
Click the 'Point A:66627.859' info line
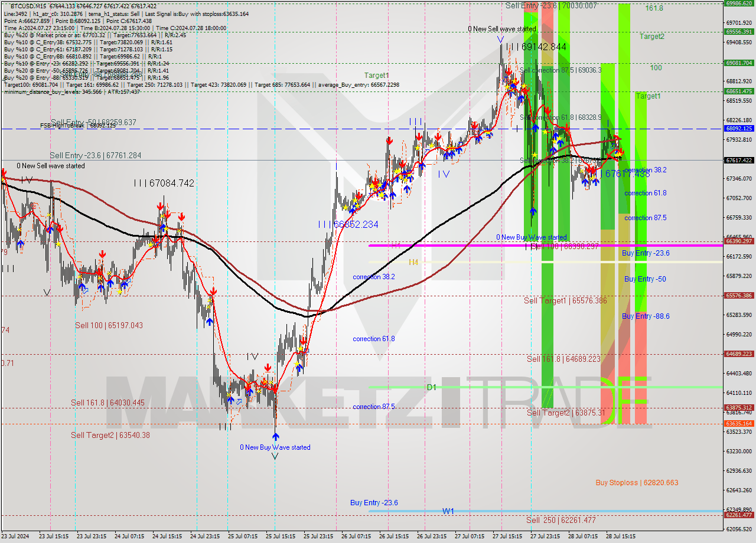(77, 21)
